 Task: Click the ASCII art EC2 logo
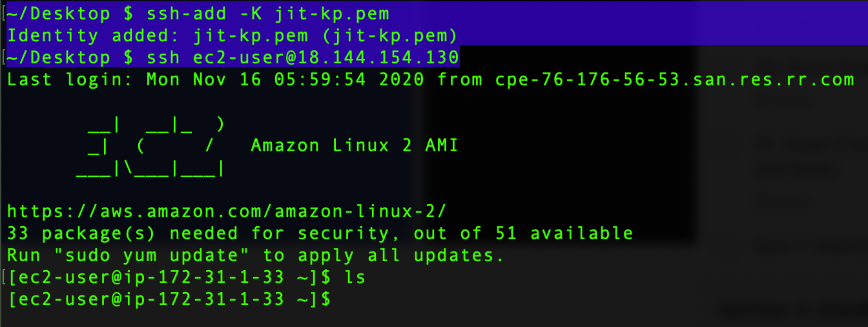[x=150, y=147]
